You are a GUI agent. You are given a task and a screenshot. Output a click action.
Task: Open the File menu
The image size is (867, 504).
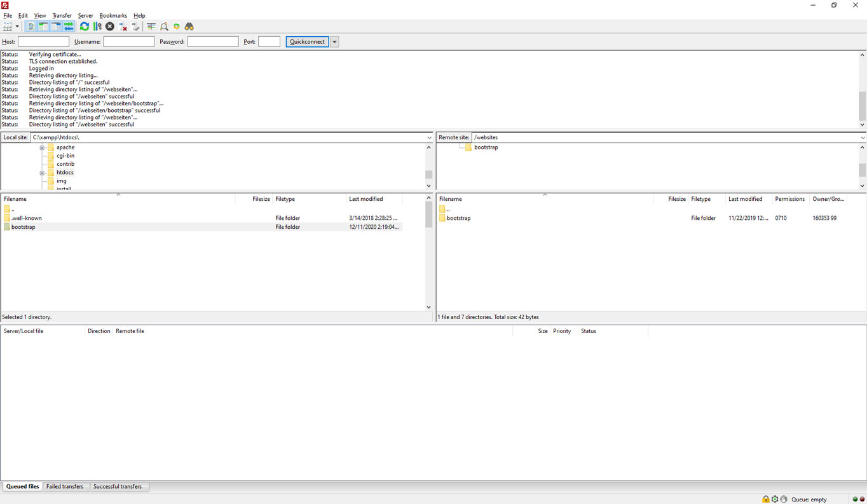pos(8,15)
